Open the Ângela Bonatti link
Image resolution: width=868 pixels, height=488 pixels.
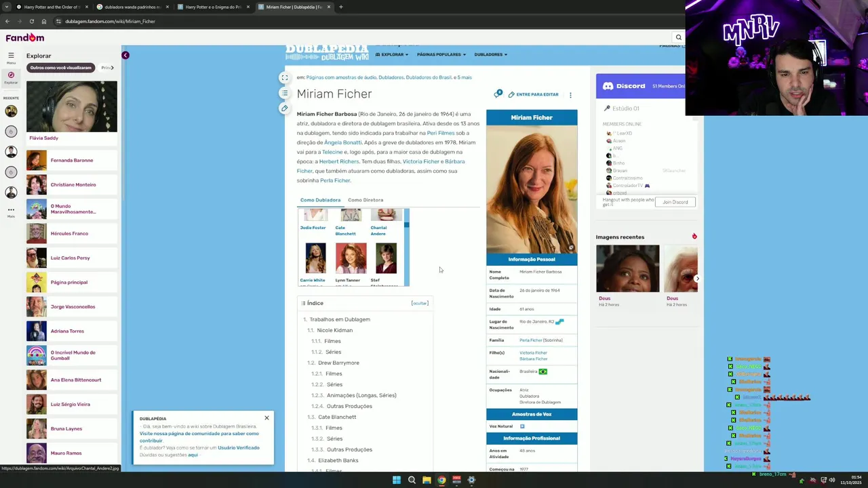343,142
